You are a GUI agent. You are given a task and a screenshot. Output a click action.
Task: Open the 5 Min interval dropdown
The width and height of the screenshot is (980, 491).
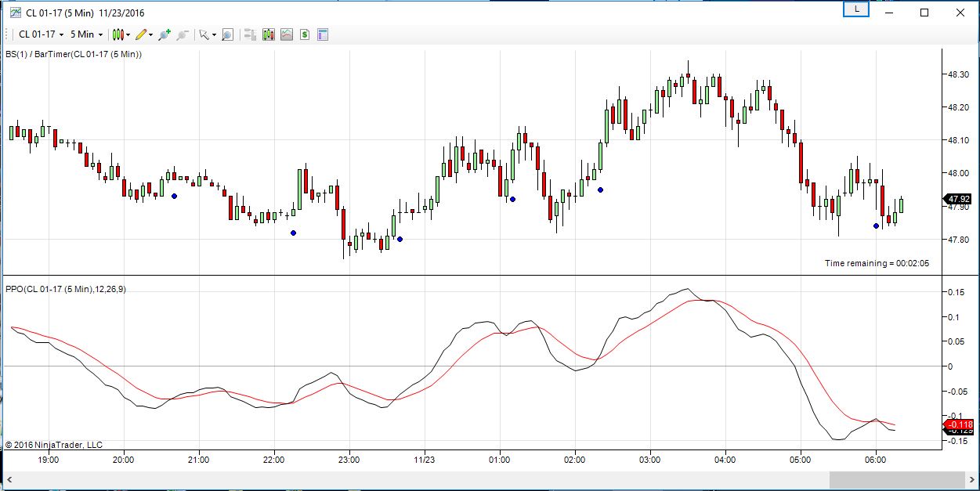(86, 34)
